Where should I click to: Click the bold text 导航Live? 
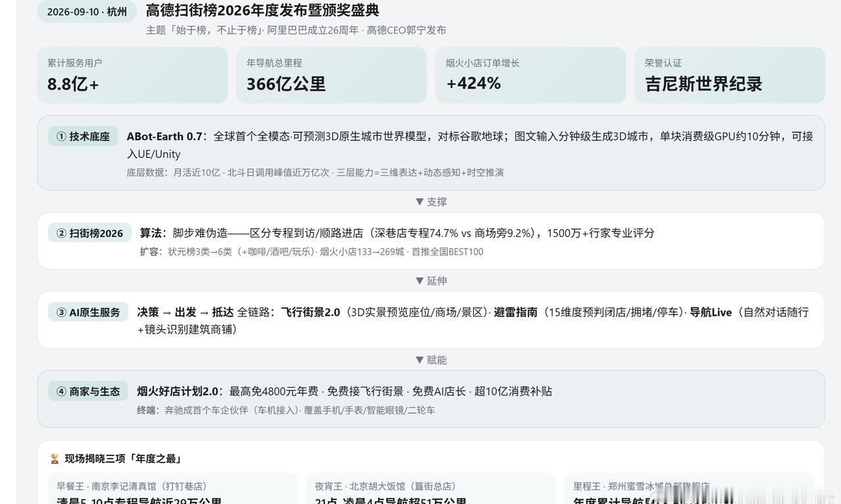point(711,312)
